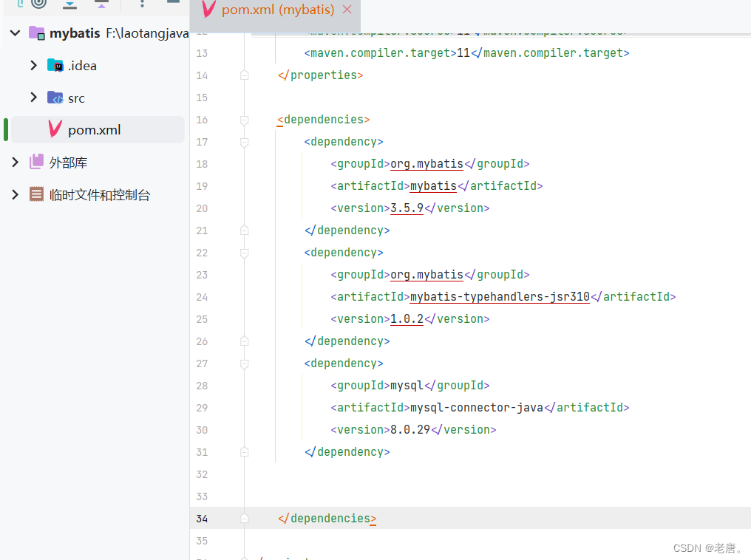
Task: Click the src source folder icon
Action: [55, 98]
